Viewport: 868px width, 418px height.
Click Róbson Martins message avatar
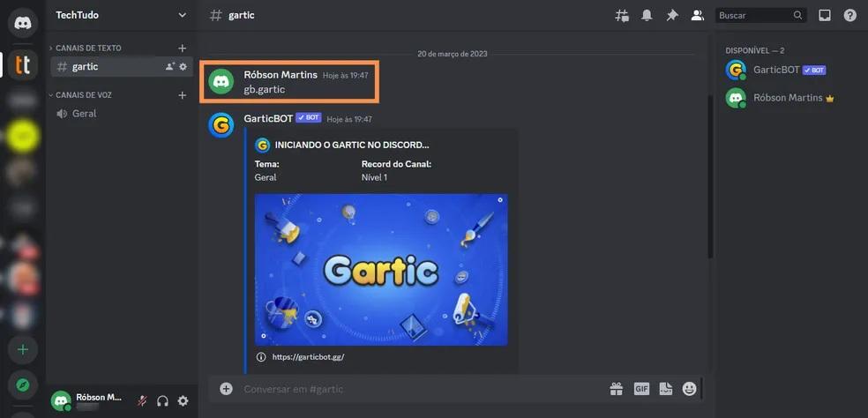point(221,81)
